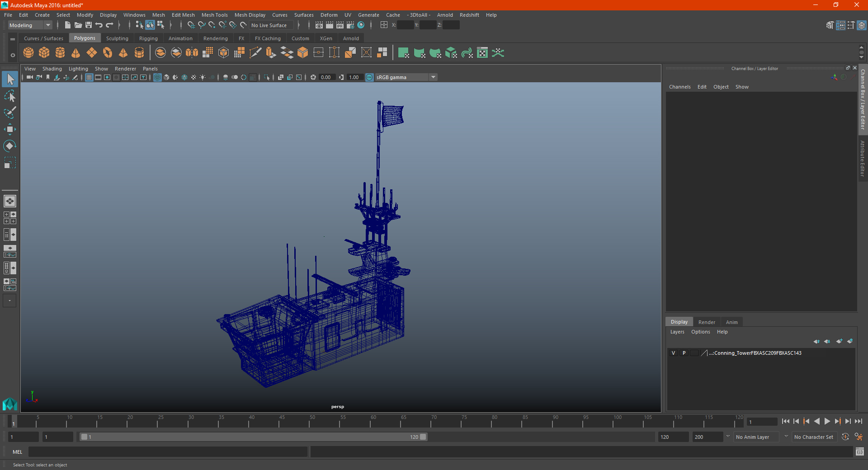The height and width of the screenshot is (470, 868).
Task: Toggle wireframe shading in panel toolbar
Action: (157, 77)
